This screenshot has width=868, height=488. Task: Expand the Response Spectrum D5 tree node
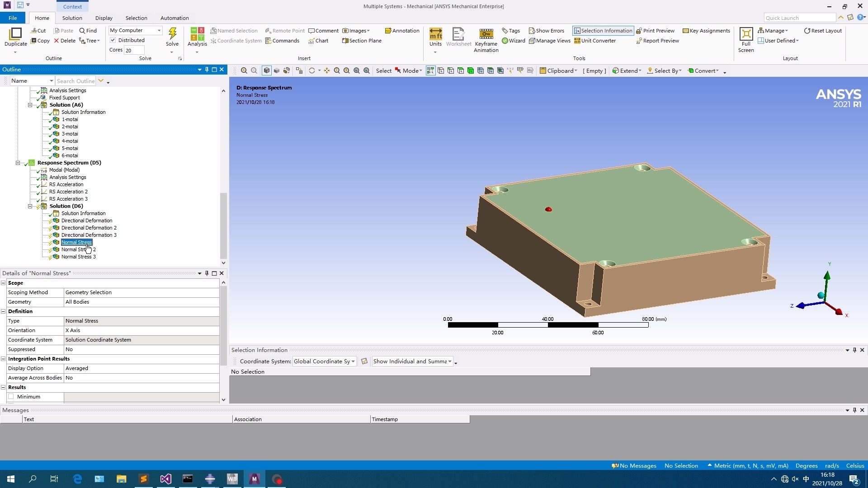click(17, 163)
